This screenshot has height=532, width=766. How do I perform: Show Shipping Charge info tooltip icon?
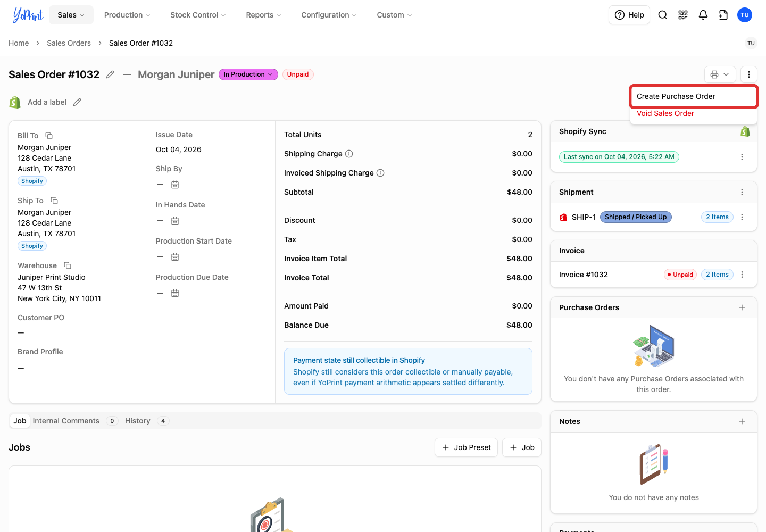pos(349,154)
